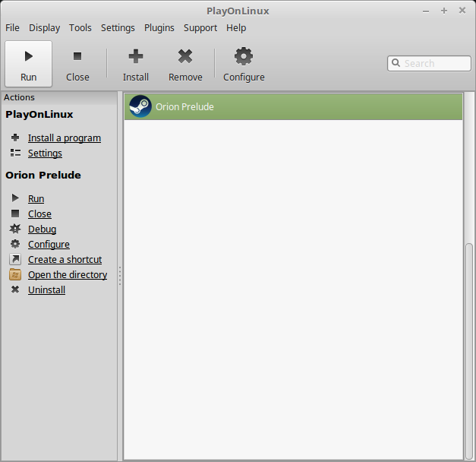Screen dimensions: 476x462
Task: Open the Display menu
Action: click(44, 28)
